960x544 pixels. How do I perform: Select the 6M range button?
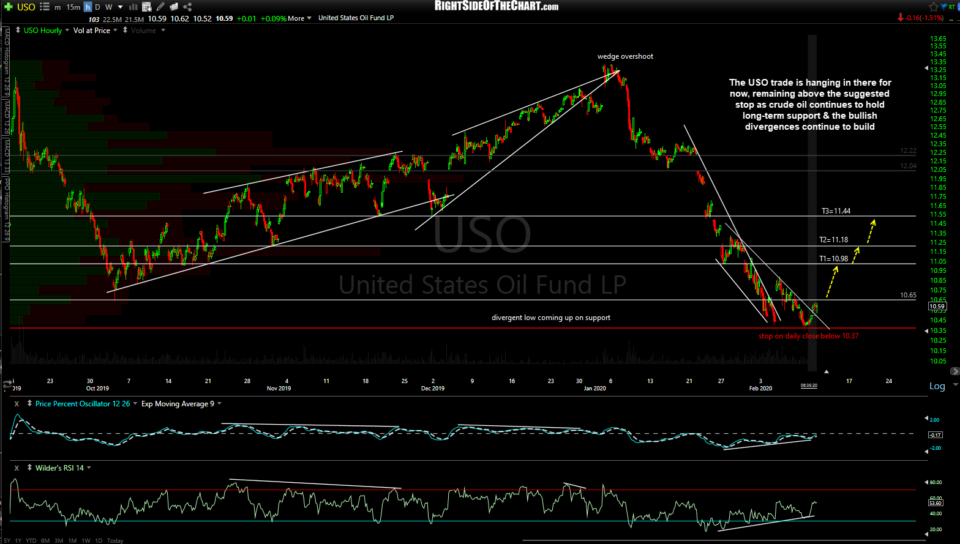coord(45,540)
